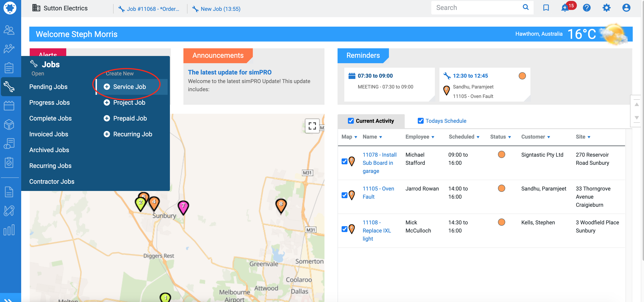
Task: Open the People sidebar icon
Action: click(9, 30)
